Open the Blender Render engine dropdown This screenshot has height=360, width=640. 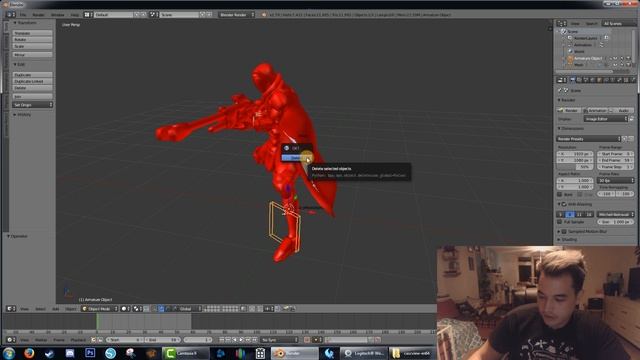pyautogui.click(x=236, y=15)
